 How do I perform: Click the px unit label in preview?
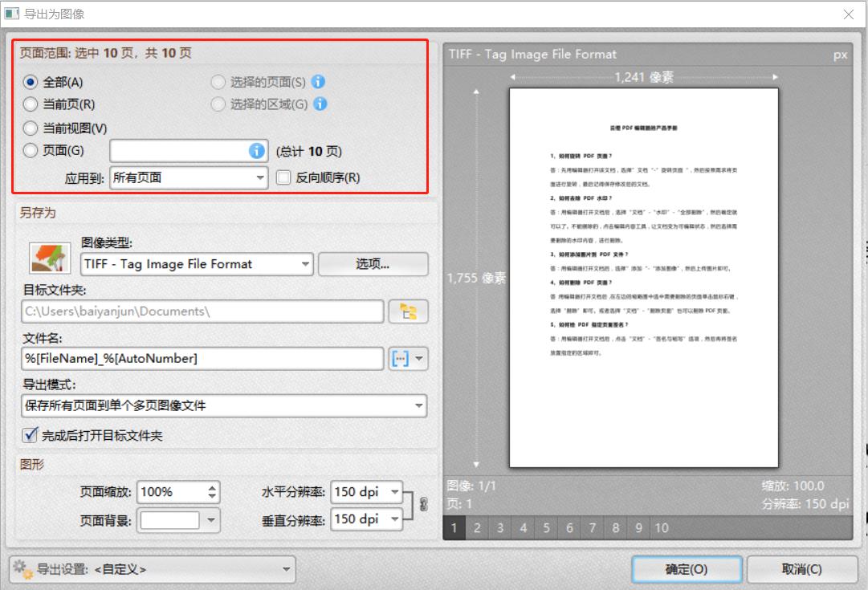(x=840, y=55)
